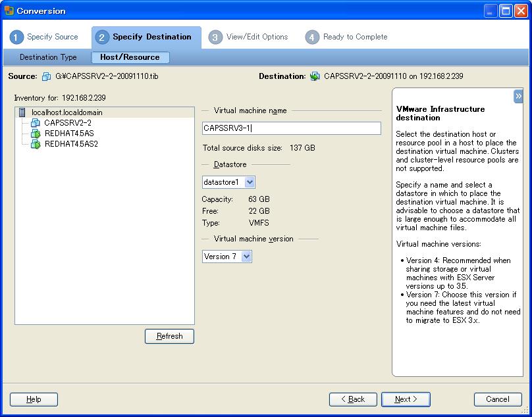Click datastore type value VMFS

(259, 223)
